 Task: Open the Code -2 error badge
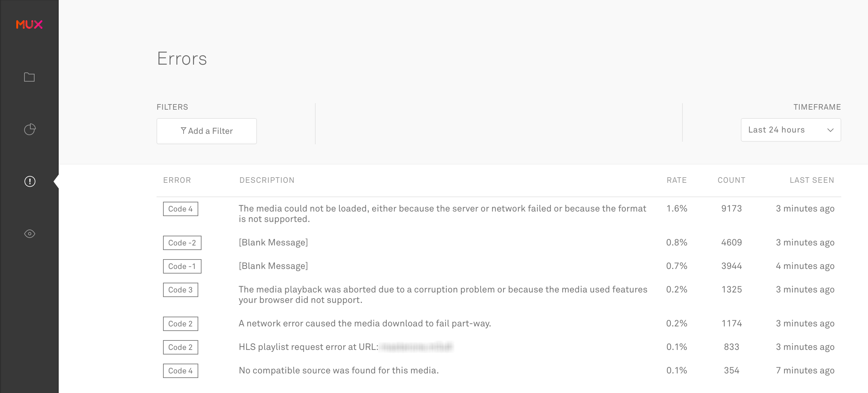[182, 243]
